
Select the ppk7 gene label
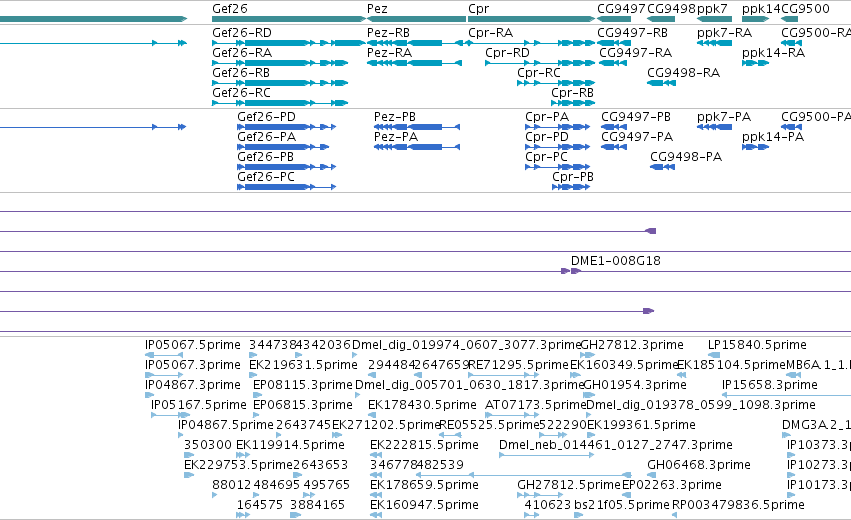click(712, 9)
